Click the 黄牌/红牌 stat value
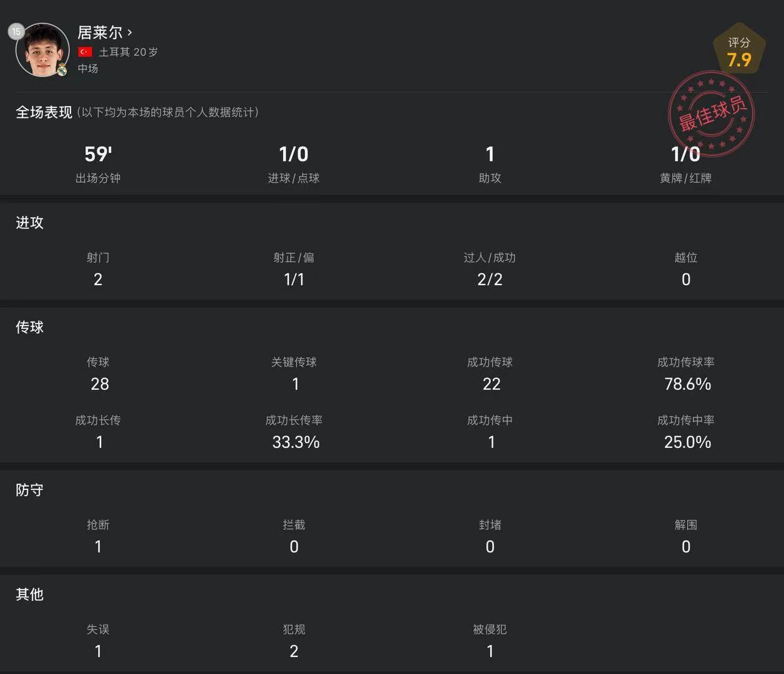784x674 pixels. (x=685, y=154)
